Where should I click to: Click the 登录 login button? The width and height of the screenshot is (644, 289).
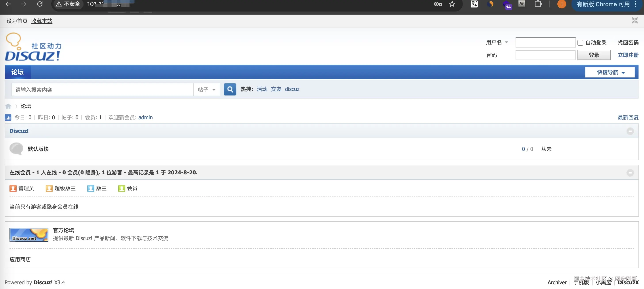point(594,55)
